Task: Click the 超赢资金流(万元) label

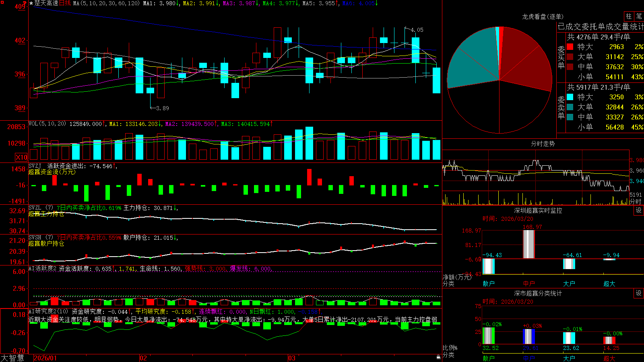Action: 52,172
